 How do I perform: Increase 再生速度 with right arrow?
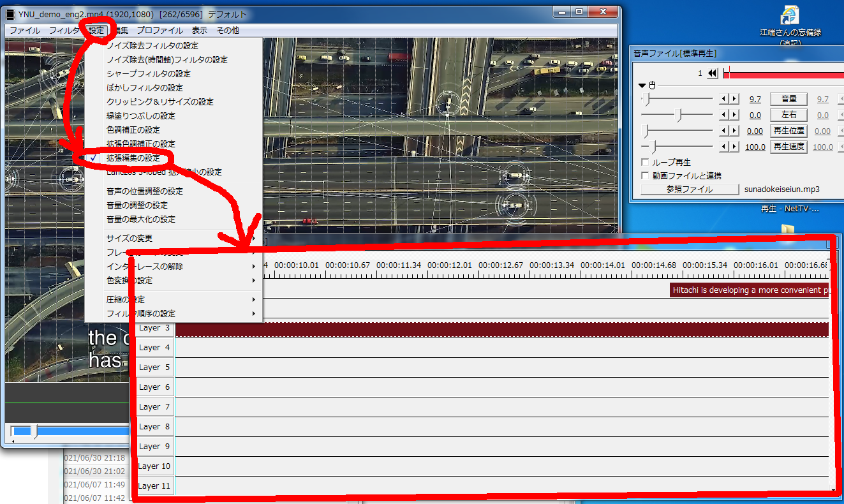[734, 147]
